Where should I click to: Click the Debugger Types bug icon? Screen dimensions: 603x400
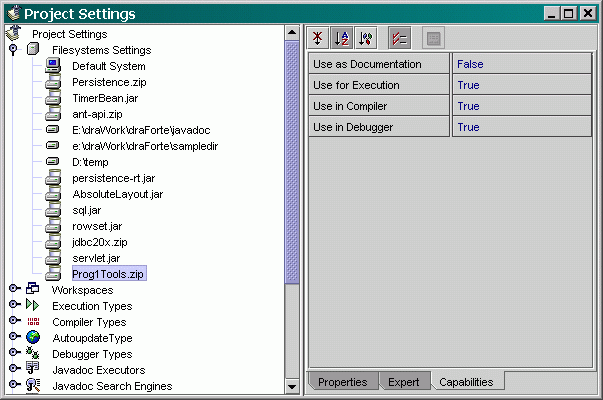coord(33,354)
